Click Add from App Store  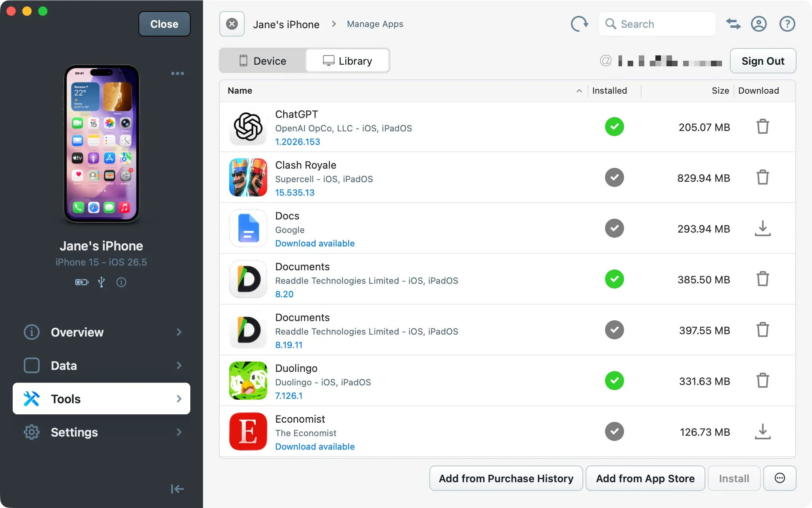[x=645, y=478]
